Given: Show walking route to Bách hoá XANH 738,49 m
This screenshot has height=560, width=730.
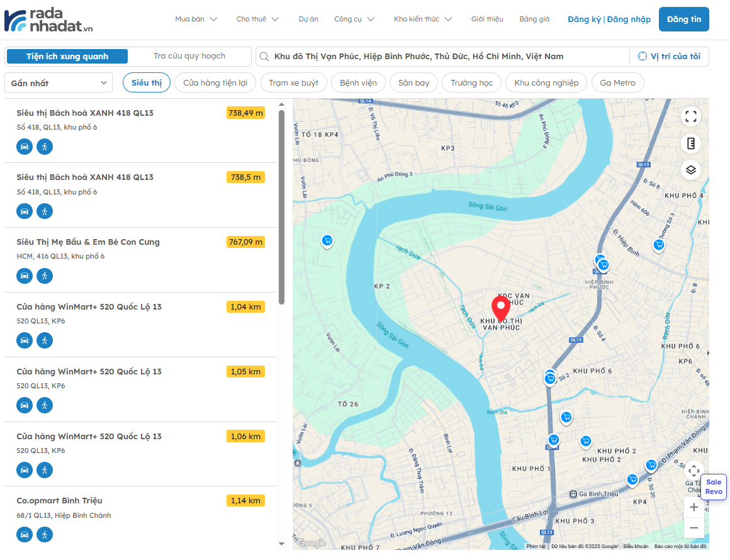Looking at the screenshot, I should (x=45, y=147).
